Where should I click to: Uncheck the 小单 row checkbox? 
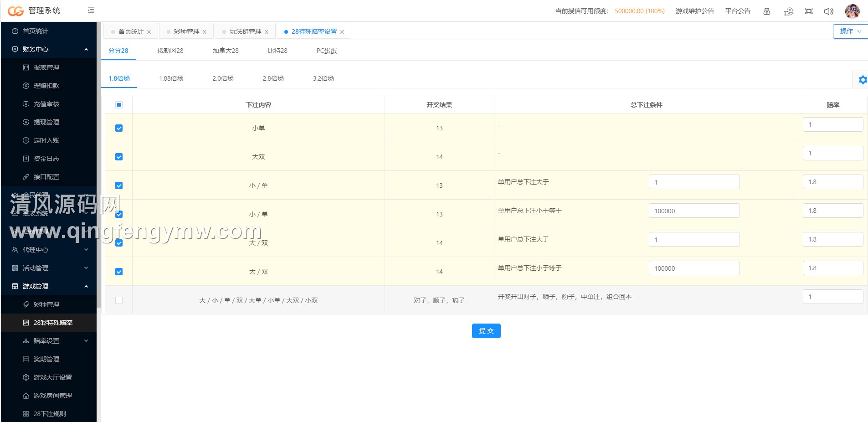pos(119,128)
